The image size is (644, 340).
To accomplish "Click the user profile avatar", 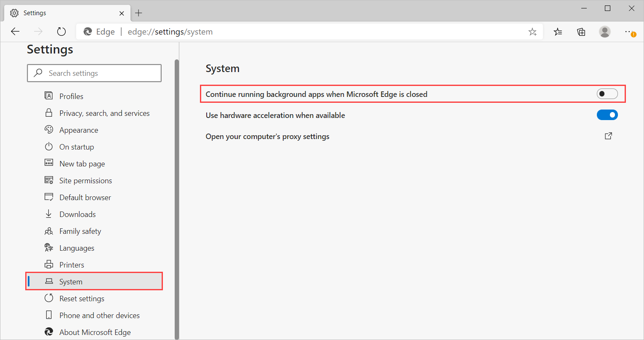I will tap(605, 32).
